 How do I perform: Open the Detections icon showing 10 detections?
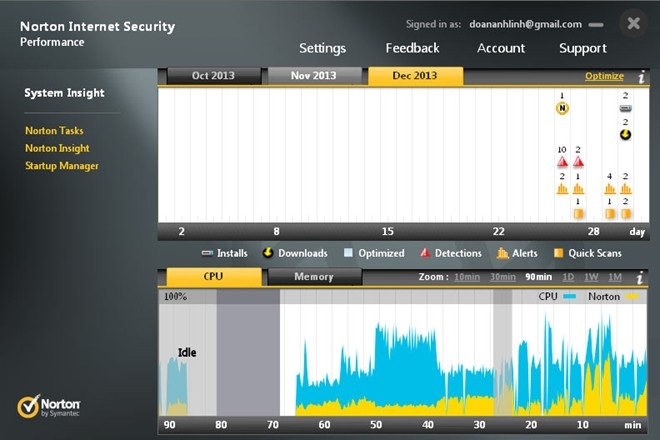click(562, 162)
